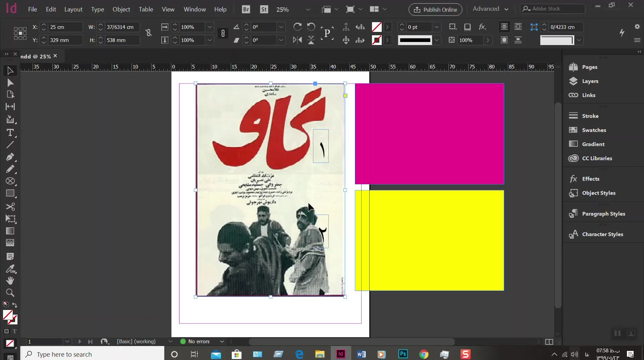
Task: Toggle constrain proportions for scaling
Action: (223, 33)
